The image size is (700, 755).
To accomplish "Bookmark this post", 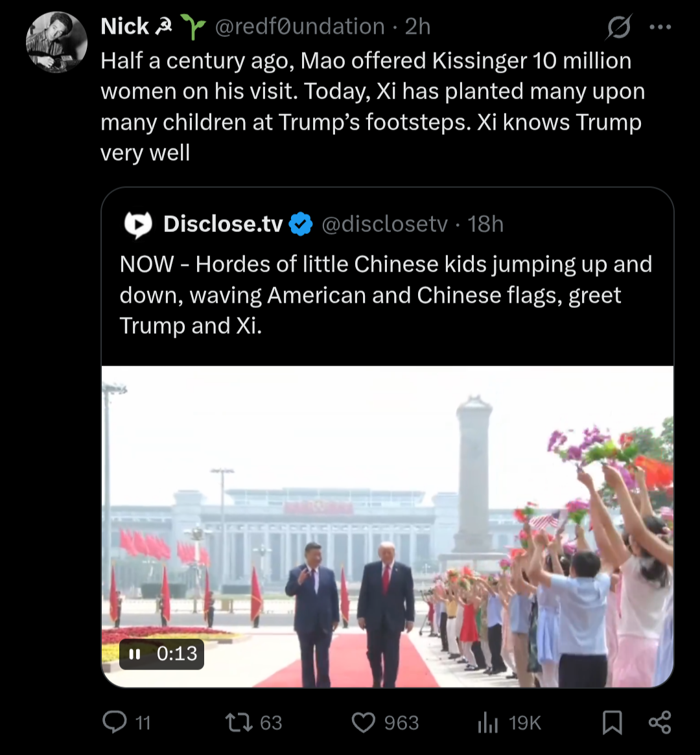I will click(612, 723).
